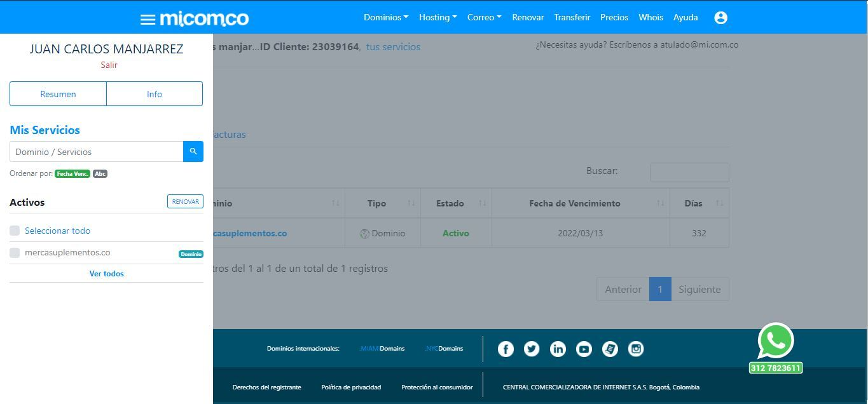The height and width of the screenshot is (404, 868).
Task: Click the Dominio type cell in table
Action: (x=382, y=233)
